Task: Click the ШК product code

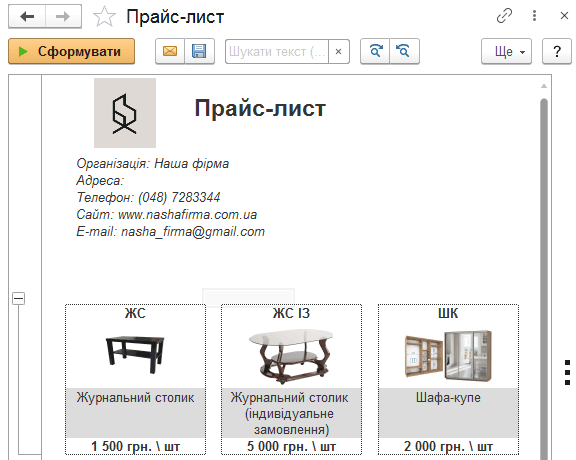Action: (x=448, y=313)
